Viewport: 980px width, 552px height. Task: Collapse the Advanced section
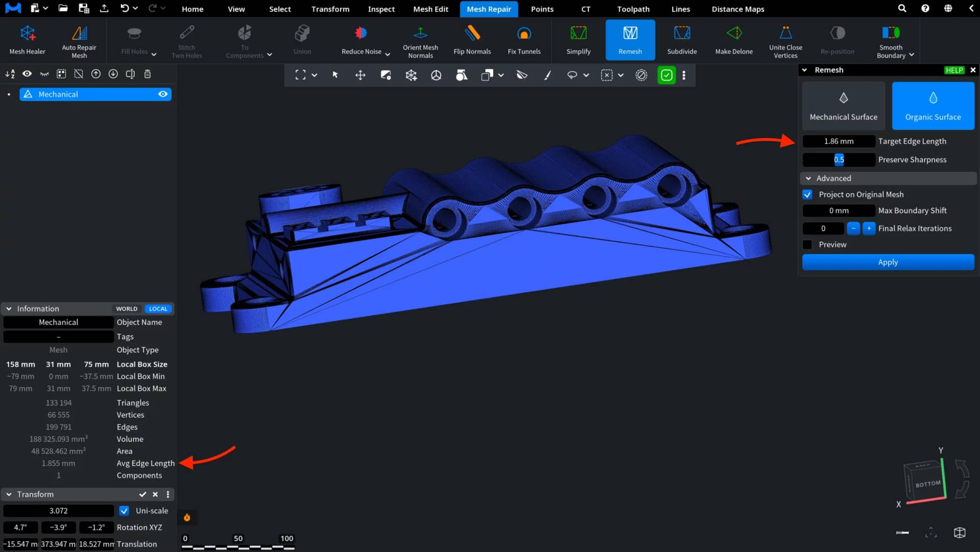[808, 178]
